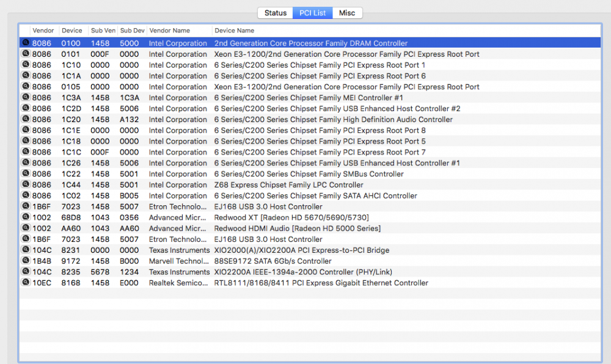Select the XIO2200A IEEE-1394a-2000 Controller text
611x364 pixels.
point(303,272)
